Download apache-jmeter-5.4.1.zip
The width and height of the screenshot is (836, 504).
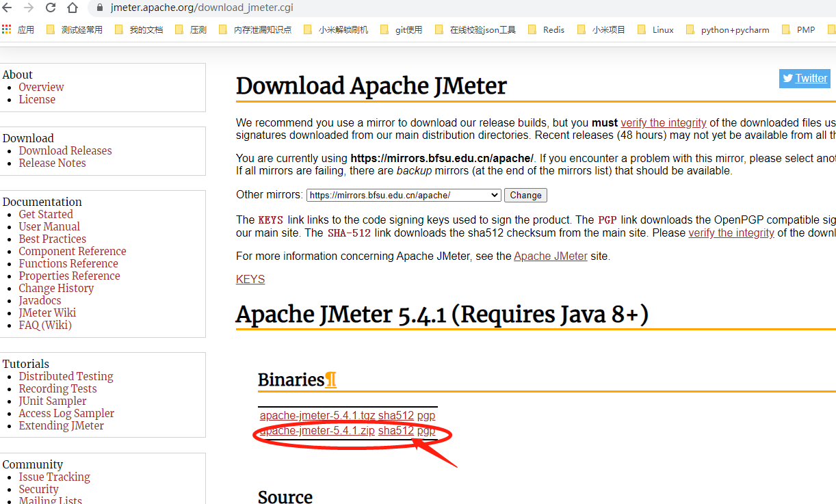click(317, 431)
